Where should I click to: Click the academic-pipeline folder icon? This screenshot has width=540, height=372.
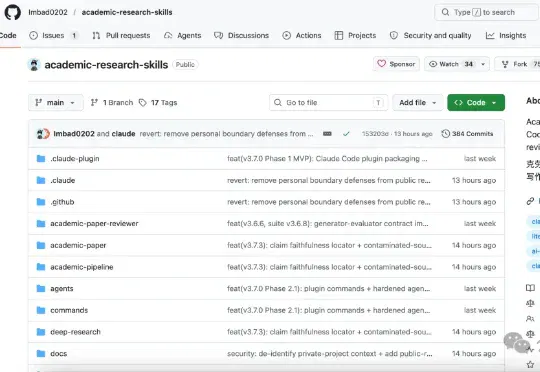41,267
